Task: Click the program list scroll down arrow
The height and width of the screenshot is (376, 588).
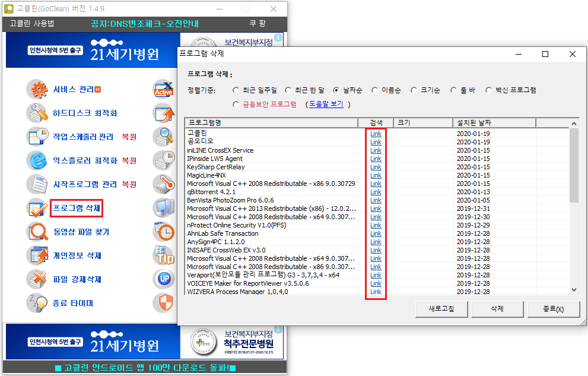Action: pyautogui.click(x=574, y=290)
